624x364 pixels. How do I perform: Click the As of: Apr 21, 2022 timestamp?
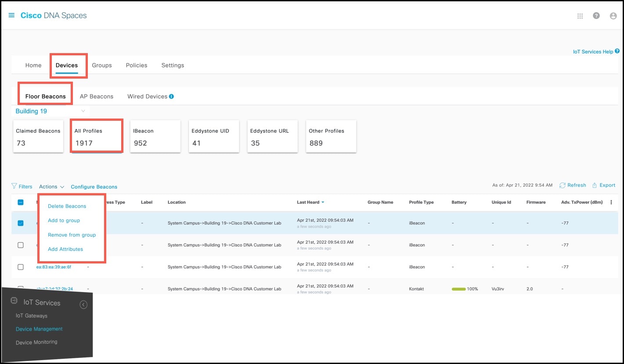point(523,185)
